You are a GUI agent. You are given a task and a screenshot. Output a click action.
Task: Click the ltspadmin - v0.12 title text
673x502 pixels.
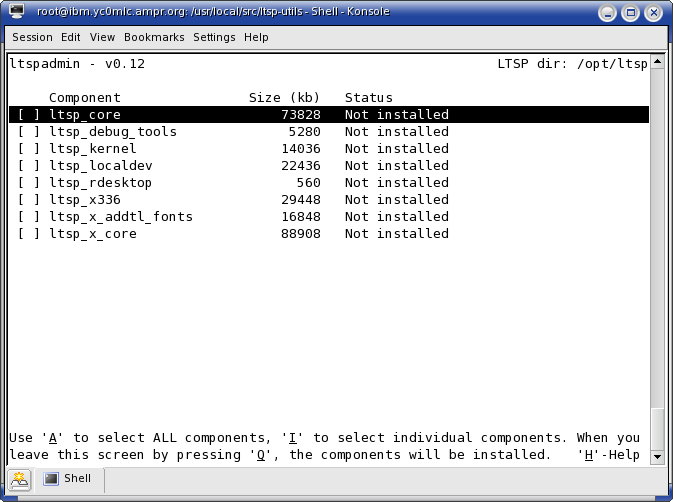pos(77,64)
